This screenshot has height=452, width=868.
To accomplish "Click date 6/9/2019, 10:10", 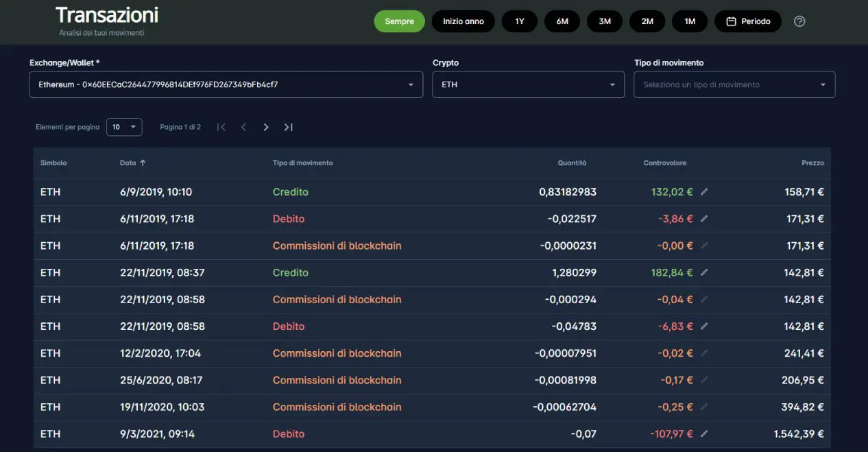I will [156, 192].
